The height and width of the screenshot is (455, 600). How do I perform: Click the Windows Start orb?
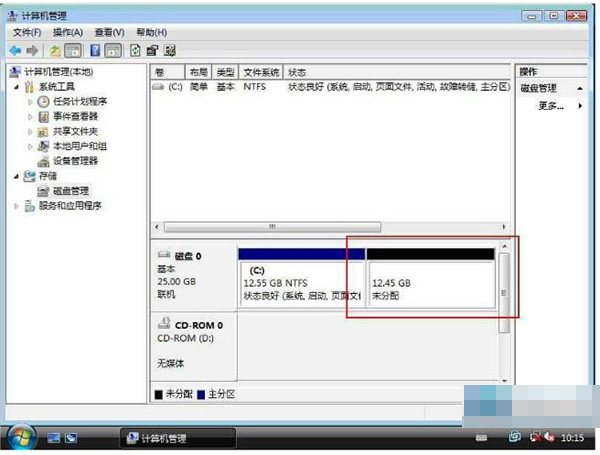[21, 437]
